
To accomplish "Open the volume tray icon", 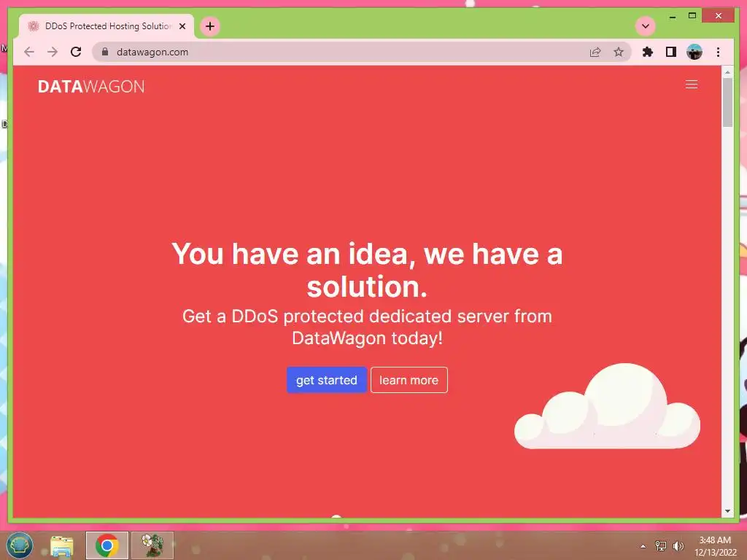I will click(678, 546).
